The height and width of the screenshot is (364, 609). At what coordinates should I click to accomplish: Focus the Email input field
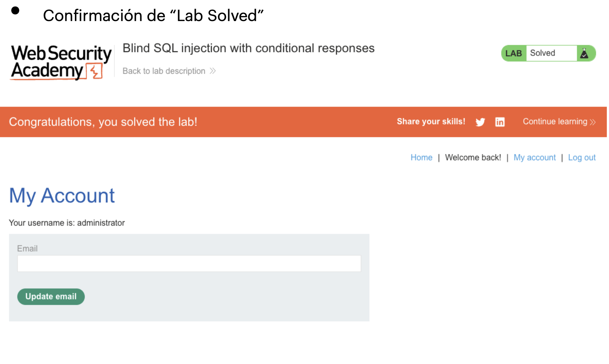tap(189, 264)
